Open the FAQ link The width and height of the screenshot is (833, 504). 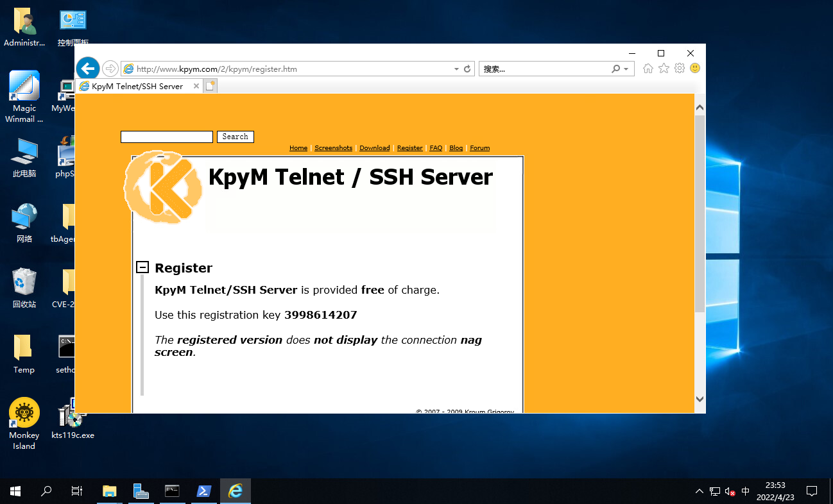pyautogui.click(x=436, y=148)
